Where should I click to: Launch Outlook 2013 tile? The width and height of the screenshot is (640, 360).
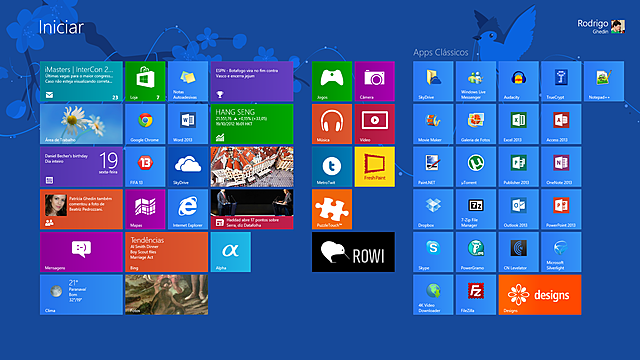click(518, 209)
